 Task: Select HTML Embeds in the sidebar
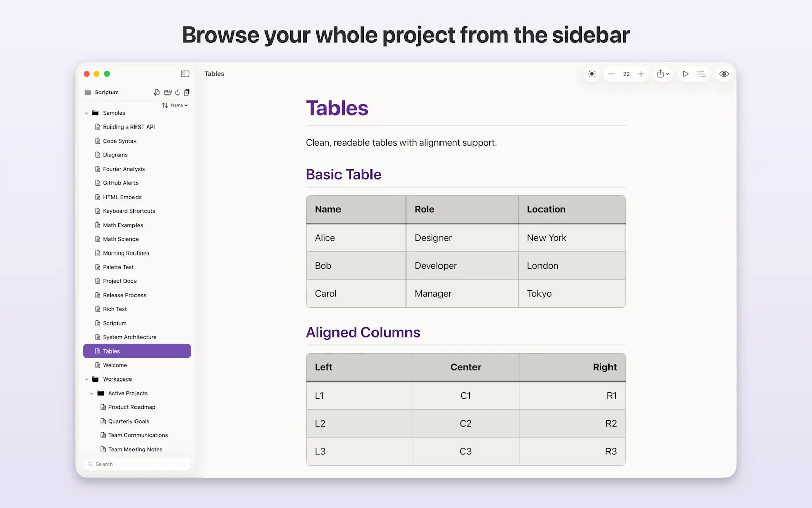[137, 197]
